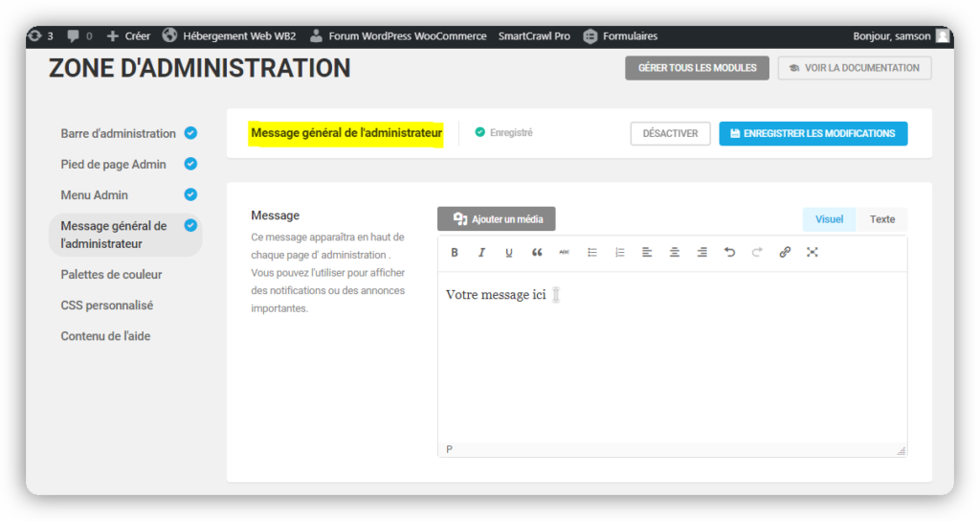Toggle the Barre d'administration module checkmark
The width and height of the screenshot is (980, 521).
point(190,133)
